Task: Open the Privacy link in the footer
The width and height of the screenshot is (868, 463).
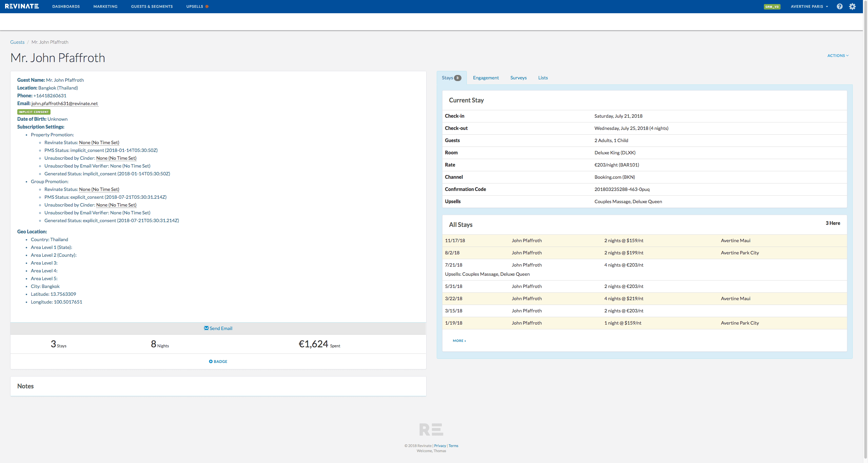Action: (x=440, y=446)
